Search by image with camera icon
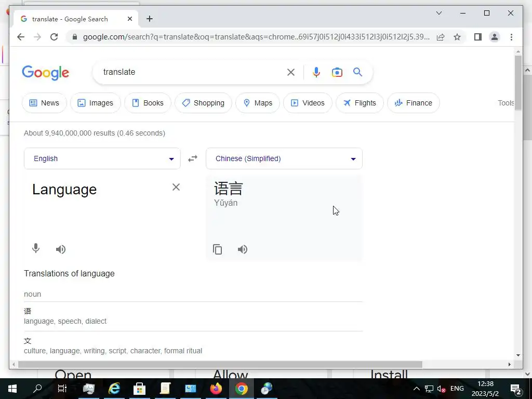The image size is (532, 399). (337, 72)
